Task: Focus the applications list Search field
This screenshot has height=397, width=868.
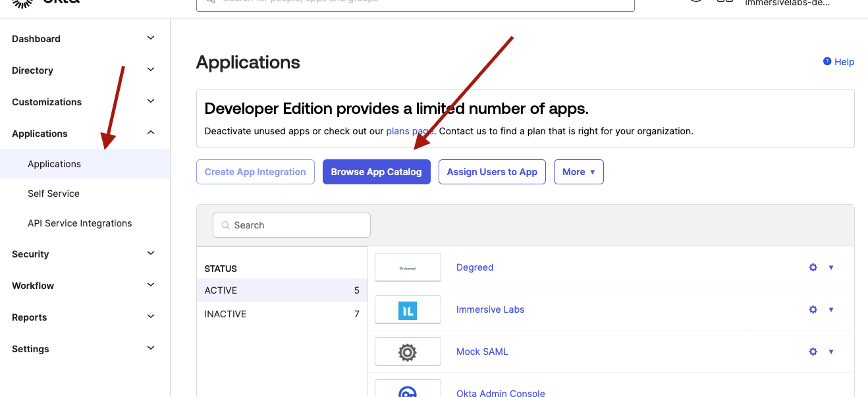Action: point(292,225)
